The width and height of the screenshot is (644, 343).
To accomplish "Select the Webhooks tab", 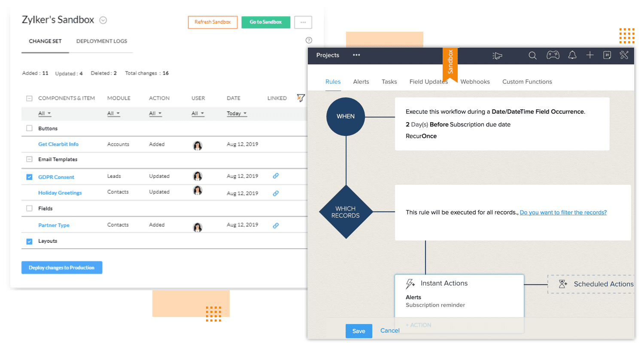I will (475, 81).
